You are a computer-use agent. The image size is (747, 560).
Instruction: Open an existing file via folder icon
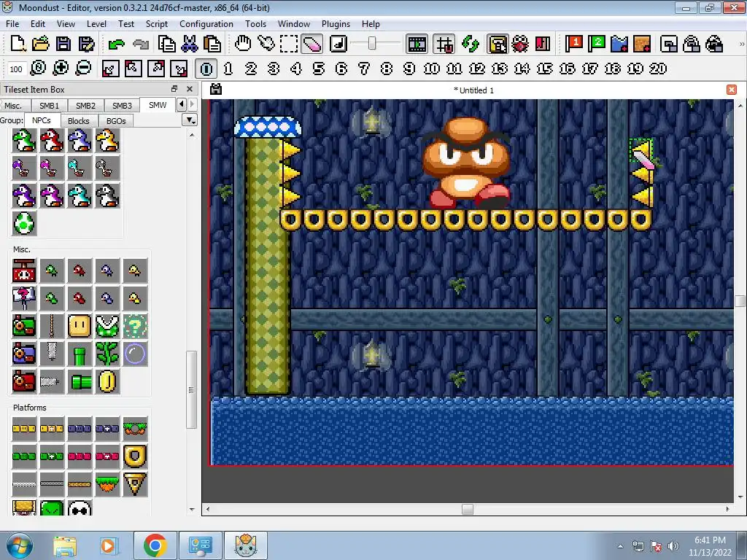pos(41,44)
